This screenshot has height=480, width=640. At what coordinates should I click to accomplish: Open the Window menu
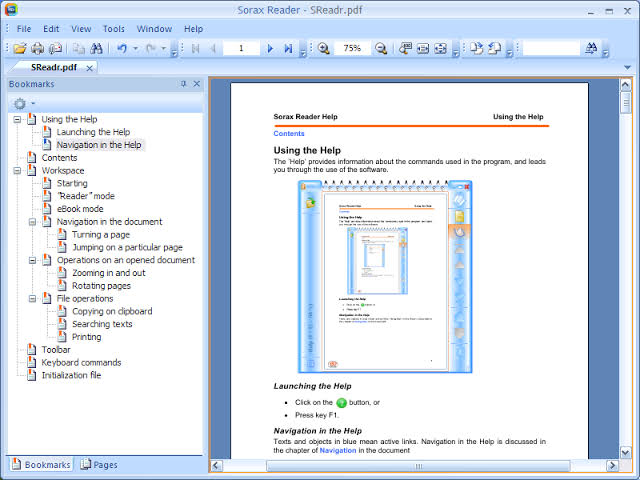(154, 29)
